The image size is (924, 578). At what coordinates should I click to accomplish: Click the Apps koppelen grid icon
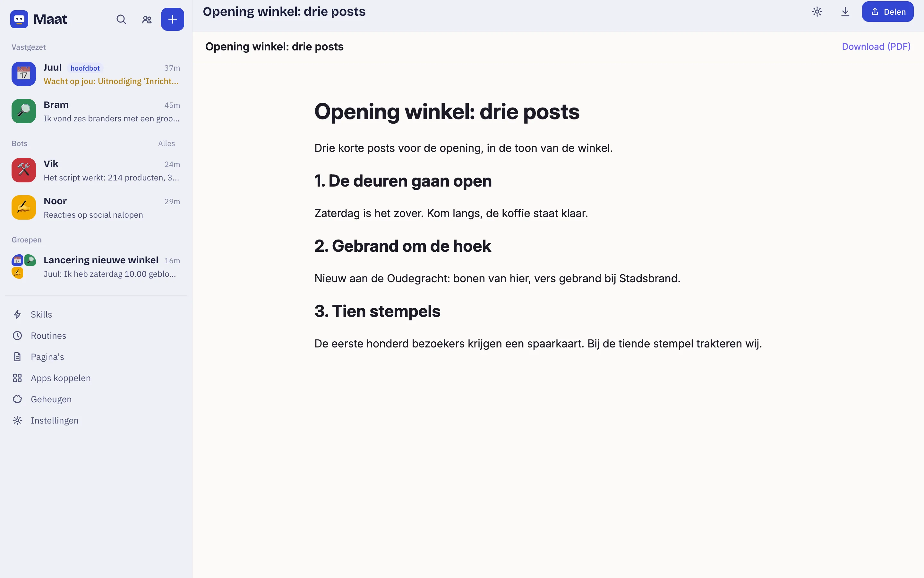click(x=17, y=378)
